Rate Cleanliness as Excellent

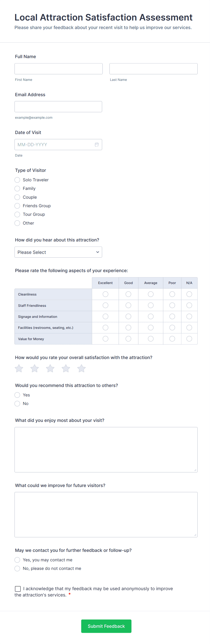click(105, 294)
